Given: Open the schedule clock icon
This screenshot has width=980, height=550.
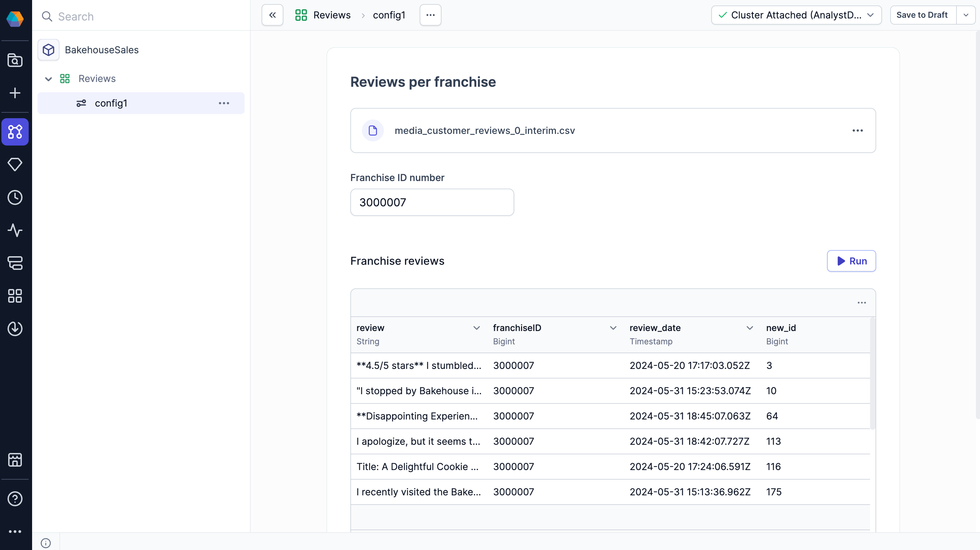Looking at the screenshot, I should point(15,197).
